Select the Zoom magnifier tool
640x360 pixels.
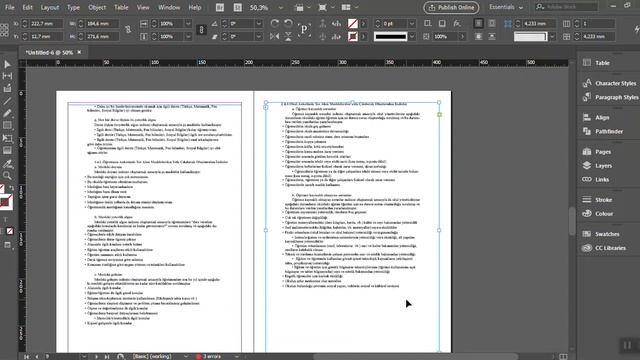click(7, 176)
